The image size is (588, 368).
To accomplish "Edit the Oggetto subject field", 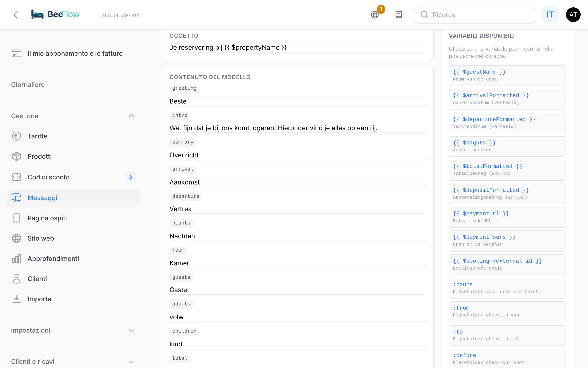I will click(x=297, y=47).
